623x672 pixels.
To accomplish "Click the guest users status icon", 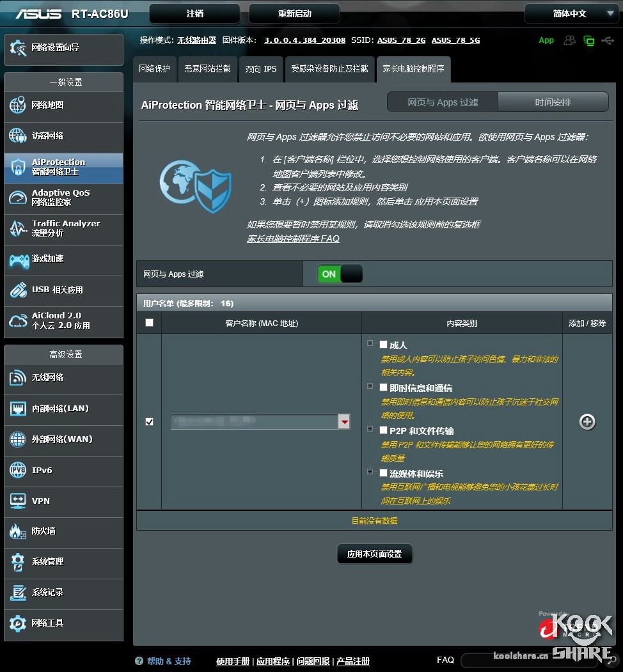I will coord(569,40).
